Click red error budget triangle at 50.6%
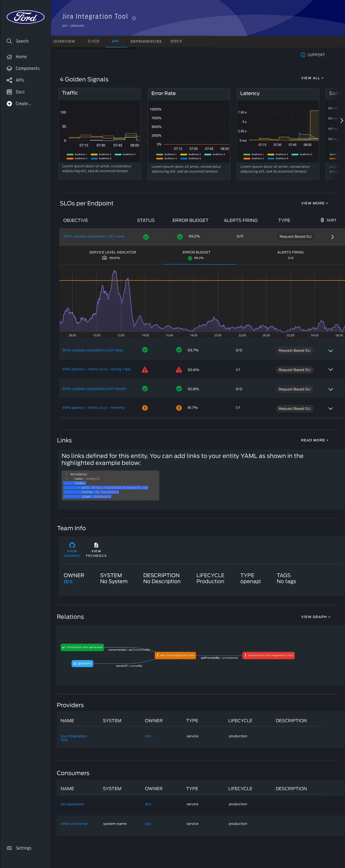This screenshot has width=345, height=868. (x=179, y=370)
